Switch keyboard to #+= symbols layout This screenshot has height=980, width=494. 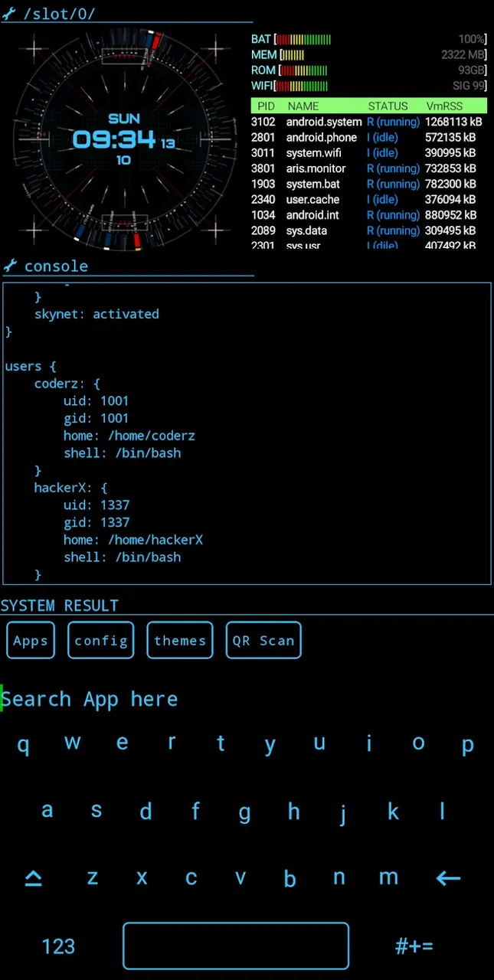click(x=414, y=946)
